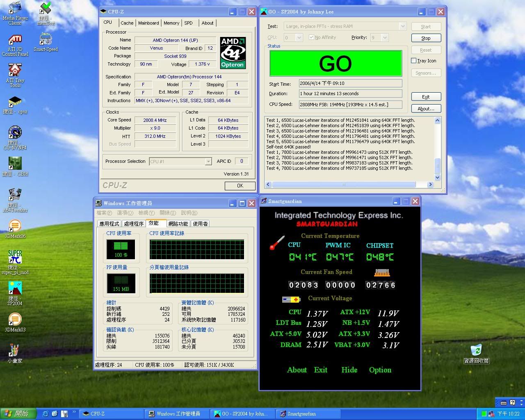Switch to CPU-Z via taskbar button
Image resolution: width=525 pixels, height=420 pixels.
112,414
